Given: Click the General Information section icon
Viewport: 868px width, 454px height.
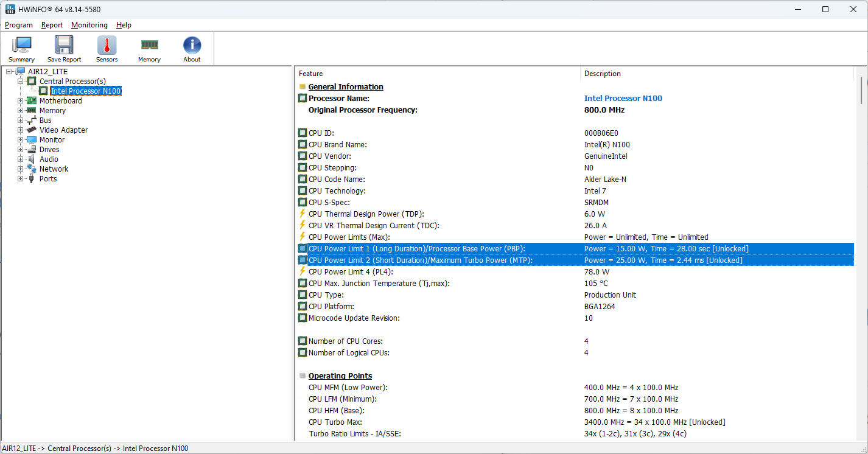Looking at the screenshot, I should pos(303,86).
